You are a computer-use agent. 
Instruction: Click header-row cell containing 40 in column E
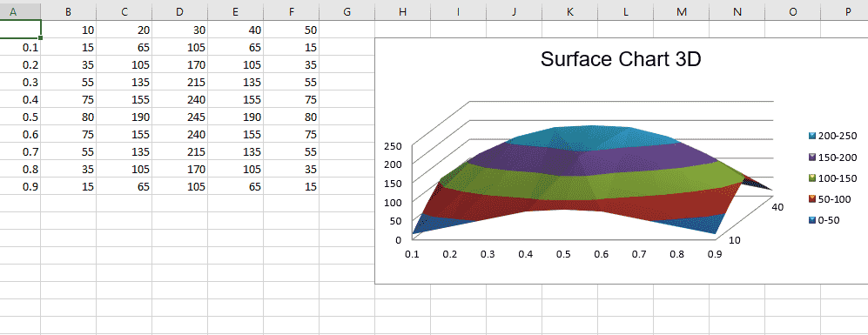tap(235, 30)
